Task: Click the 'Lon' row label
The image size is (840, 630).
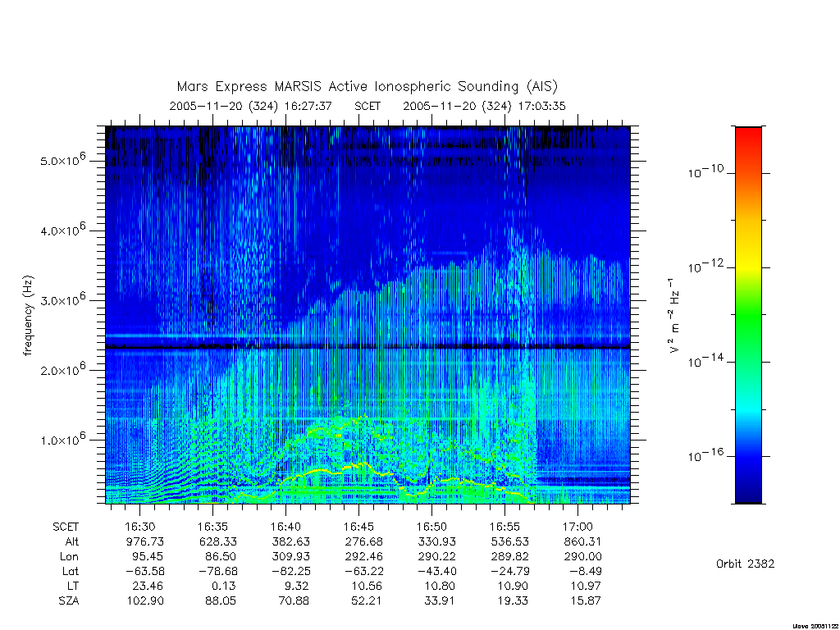Action: pos(69,557)
